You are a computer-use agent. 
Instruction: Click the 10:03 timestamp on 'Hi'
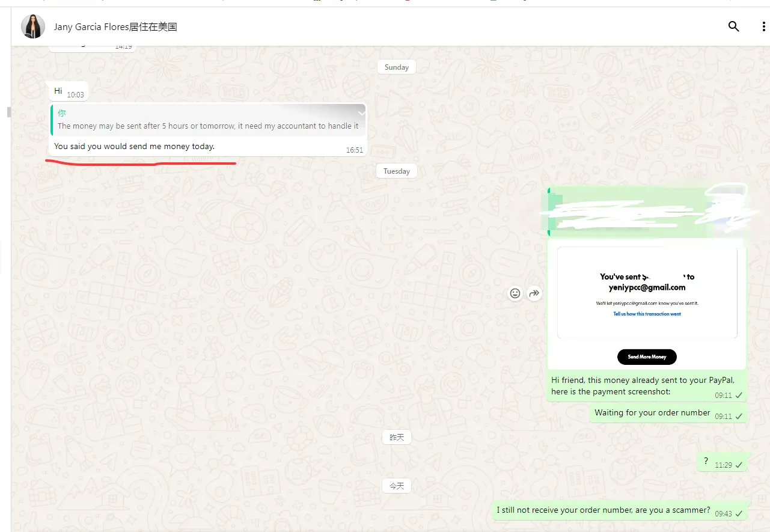tap(76, 95)
